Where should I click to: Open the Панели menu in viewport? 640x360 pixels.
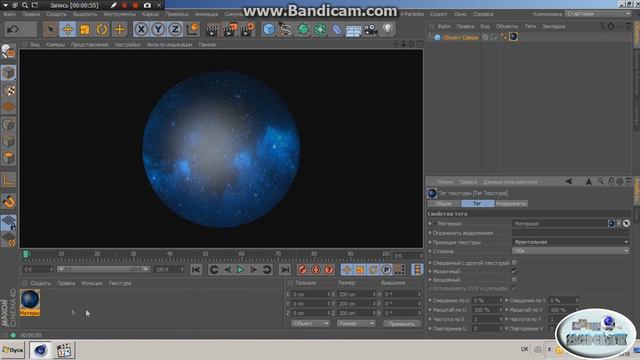coord(207,44)
